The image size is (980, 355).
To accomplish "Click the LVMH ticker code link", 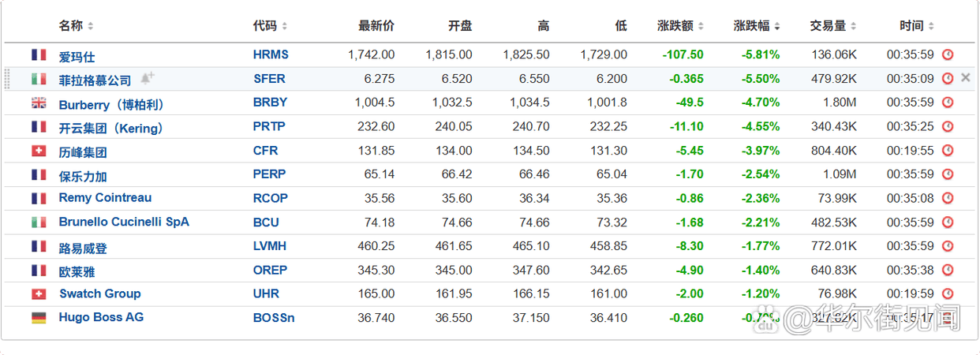I will [270, 246].
